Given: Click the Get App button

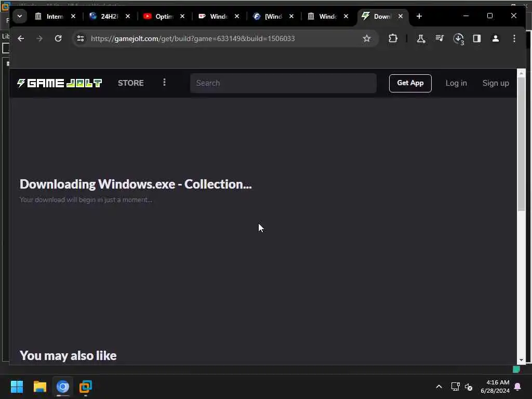Looking at the screenshot, I should pyautogui.click(x=410, y=83).
